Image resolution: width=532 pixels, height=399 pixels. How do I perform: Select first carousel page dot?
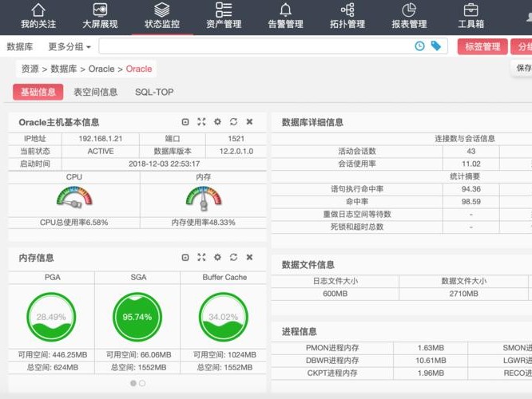133,383
